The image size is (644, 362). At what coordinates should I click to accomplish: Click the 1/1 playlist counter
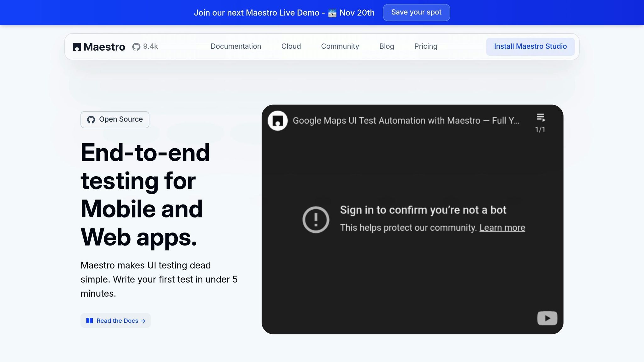[x=540, y=129]
